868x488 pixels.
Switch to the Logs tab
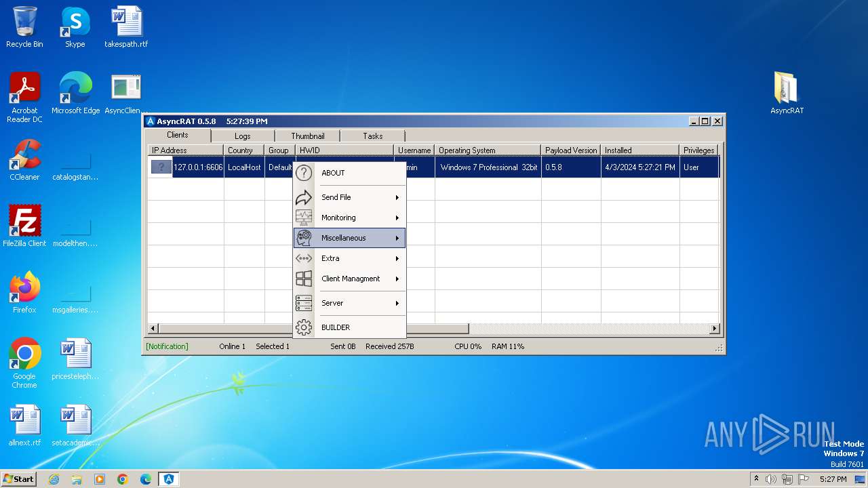tap(242, 136)
